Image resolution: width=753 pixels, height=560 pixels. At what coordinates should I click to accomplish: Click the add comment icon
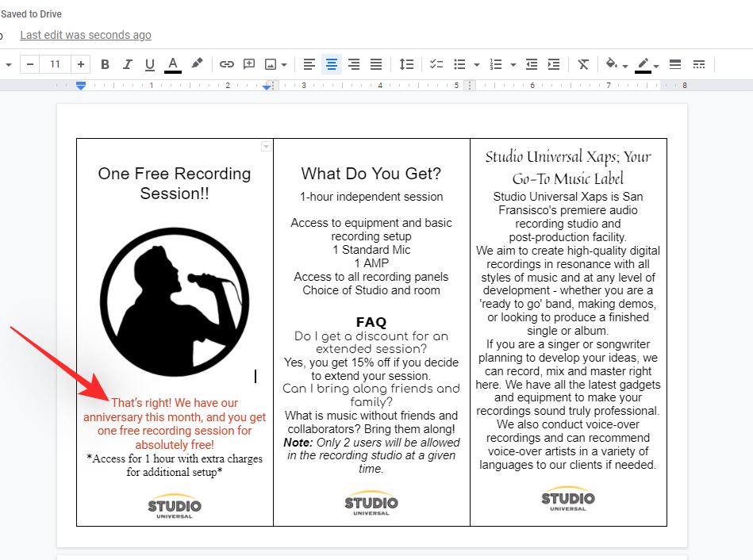249,64
